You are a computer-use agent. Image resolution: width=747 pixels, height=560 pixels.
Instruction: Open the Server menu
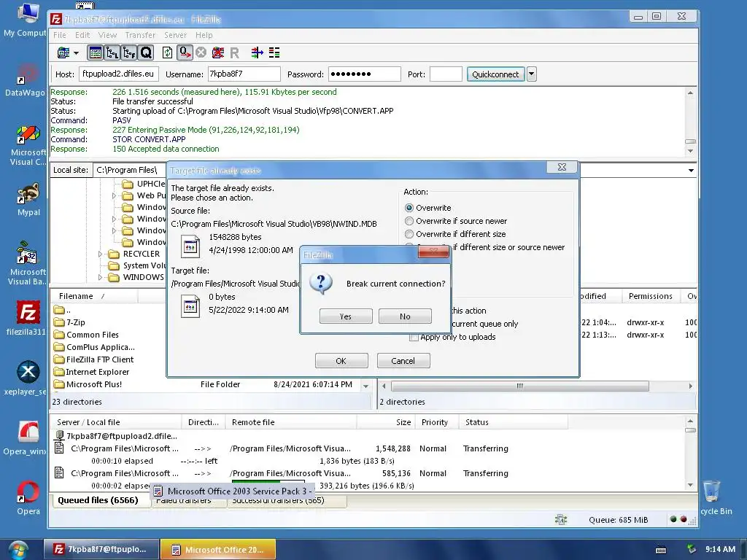tap(175, 35)
